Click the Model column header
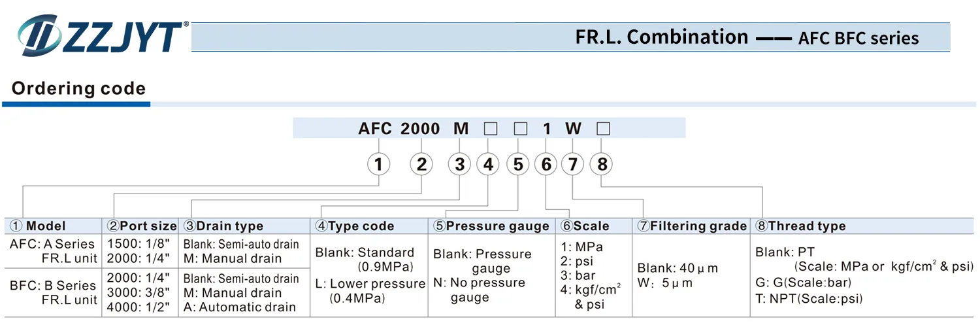Viewport: 980px width, 325px height. (37, 226)
